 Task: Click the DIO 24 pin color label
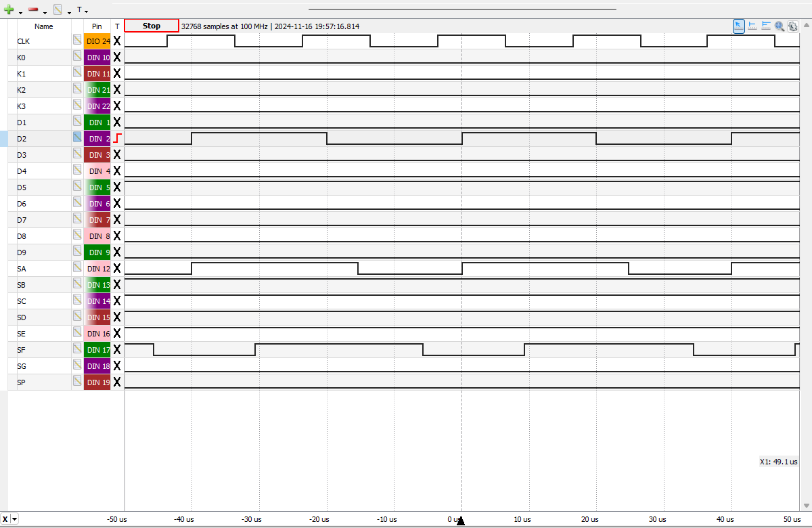tap(97, 41)
